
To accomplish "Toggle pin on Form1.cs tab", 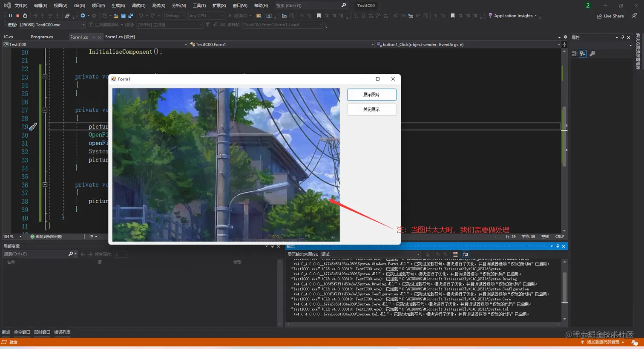I will (93, 37).
